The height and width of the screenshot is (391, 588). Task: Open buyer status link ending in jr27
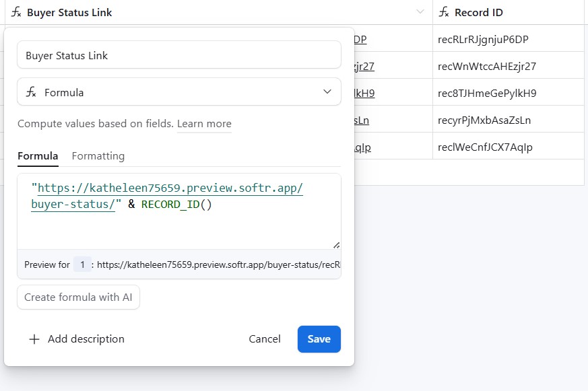click(364, 67)
